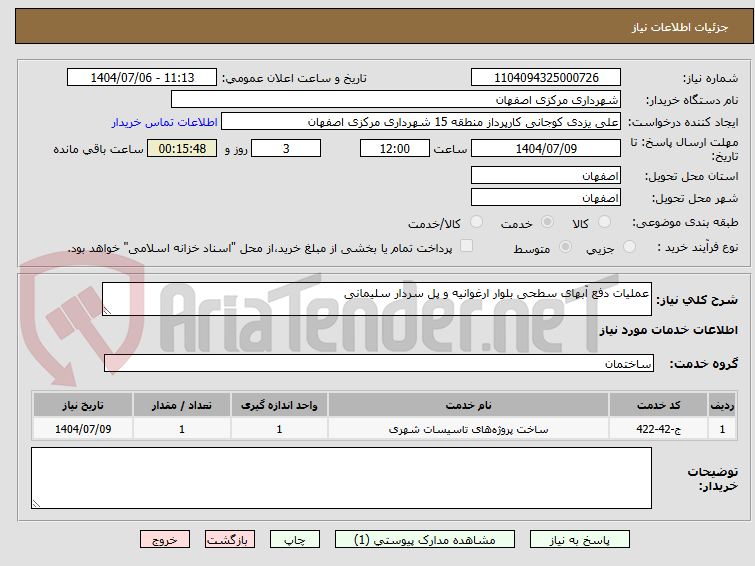Click the جزئیات اطلاعات نیاز page title
This screenshot has width=755, height=566.
(680, 27)
